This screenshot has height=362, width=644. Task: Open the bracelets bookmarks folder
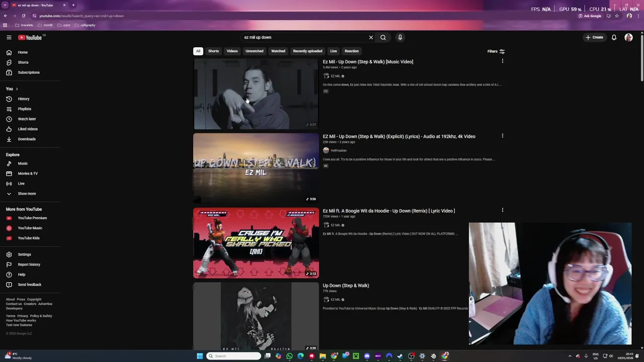24,25
